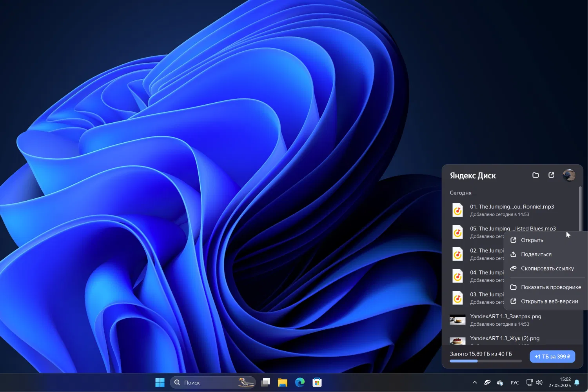Launch Microsoft Store from the taskbar
This screenshot has width=588, height=392.
317,383
